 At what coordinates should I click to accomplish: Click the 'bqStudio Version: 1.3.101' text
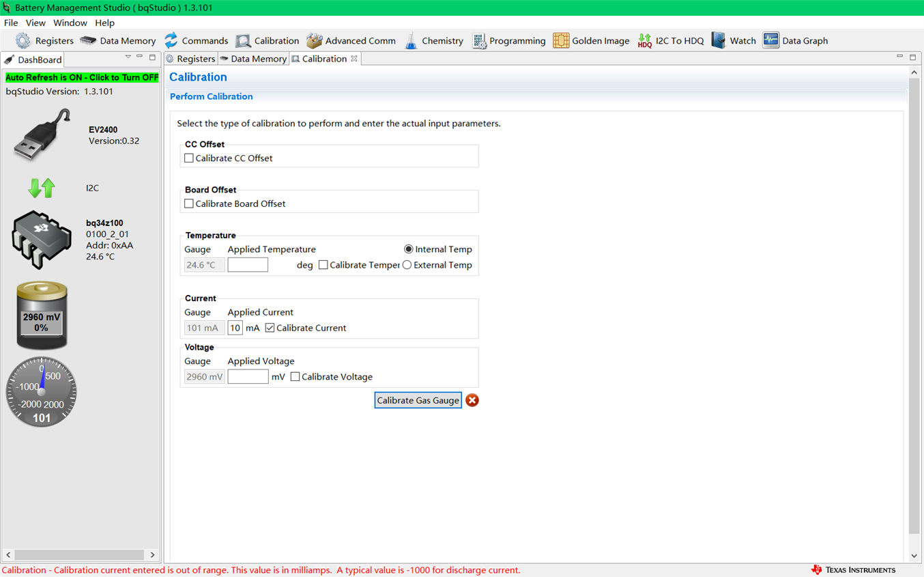click(x=59, y=92)
